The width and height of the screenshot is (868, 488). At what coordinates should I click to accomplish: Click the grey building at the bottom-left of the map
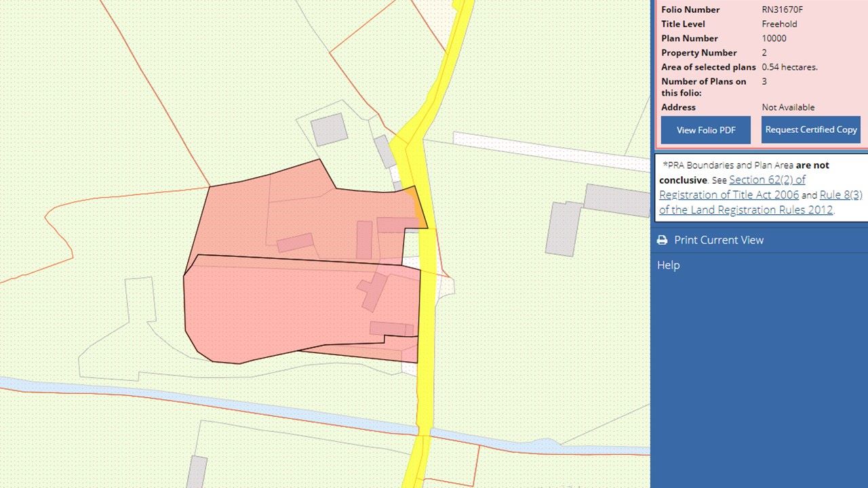coord(197,471)
